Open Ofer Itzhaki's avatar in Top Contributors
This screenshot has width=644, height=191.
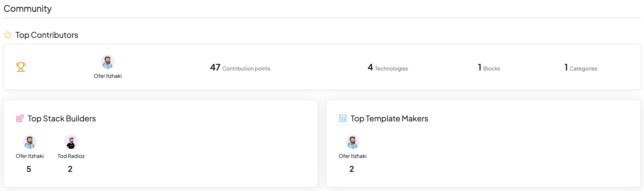click(x=107, y=62)
